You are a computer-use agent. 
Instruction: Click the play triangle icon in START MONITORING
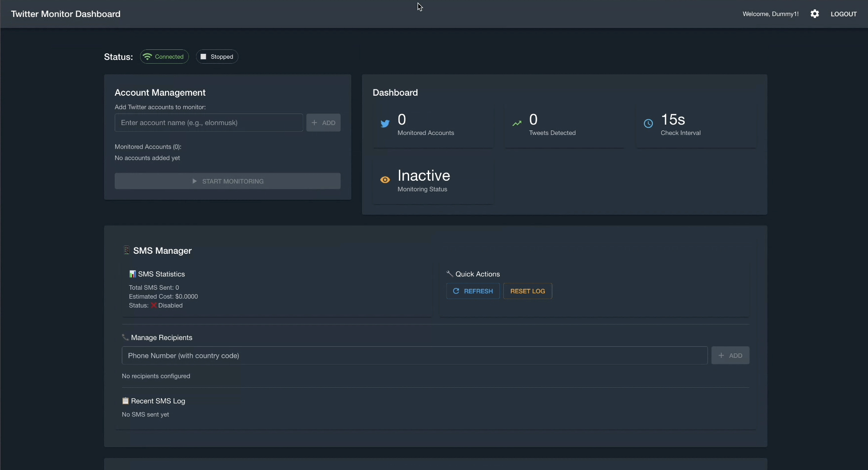pyautogui.click(x=194, y=181)
